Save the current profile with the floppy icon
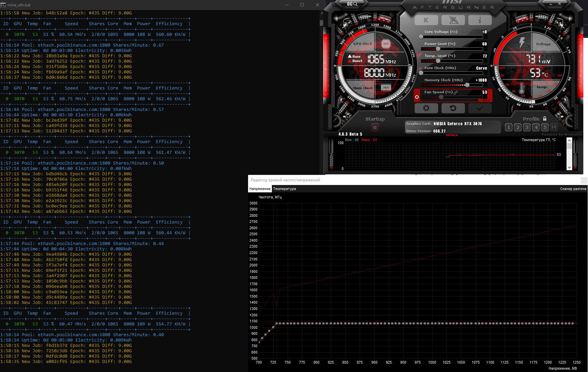 pyautogui.click(x=554, y=127)
